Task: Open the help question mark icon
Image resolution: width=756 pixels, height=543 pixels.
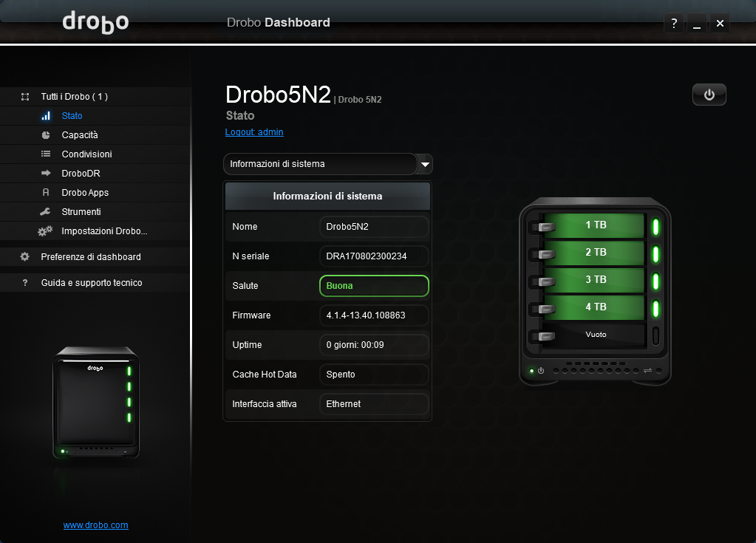Action: (x=673, y=24)
